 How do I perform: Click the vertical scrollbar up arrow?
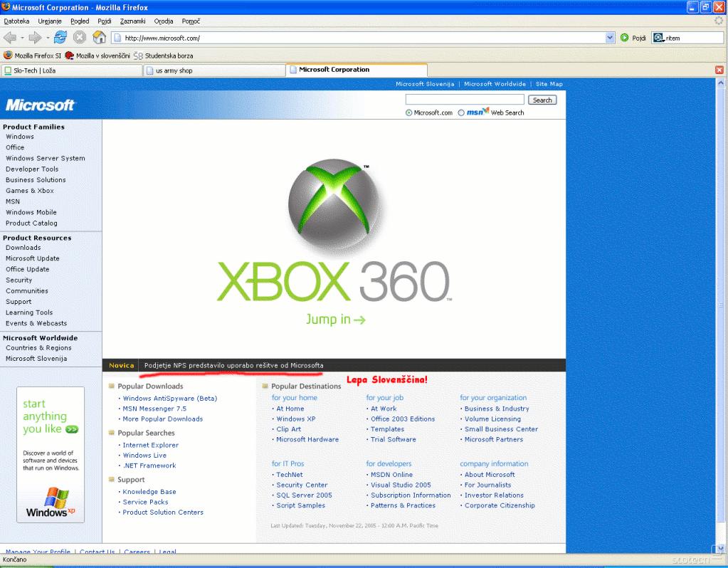(721, 83)
